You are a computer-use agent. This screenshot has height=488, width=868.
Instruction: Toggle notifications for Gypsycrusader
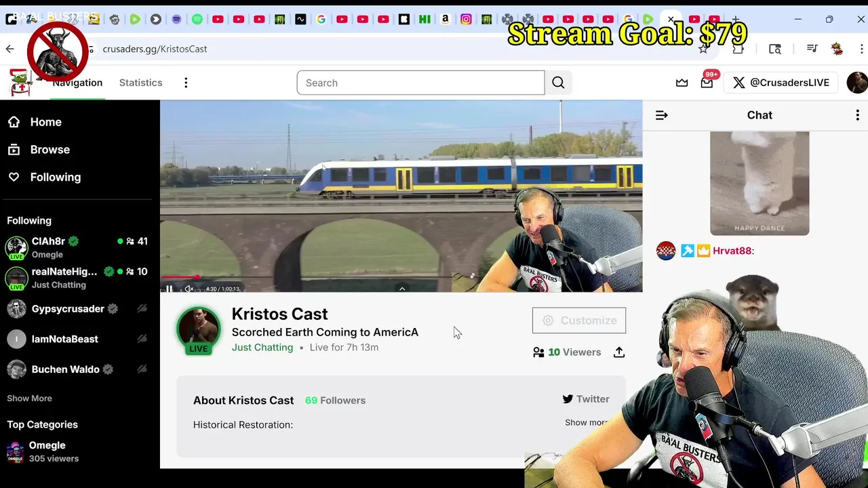(x=142, y=309)
